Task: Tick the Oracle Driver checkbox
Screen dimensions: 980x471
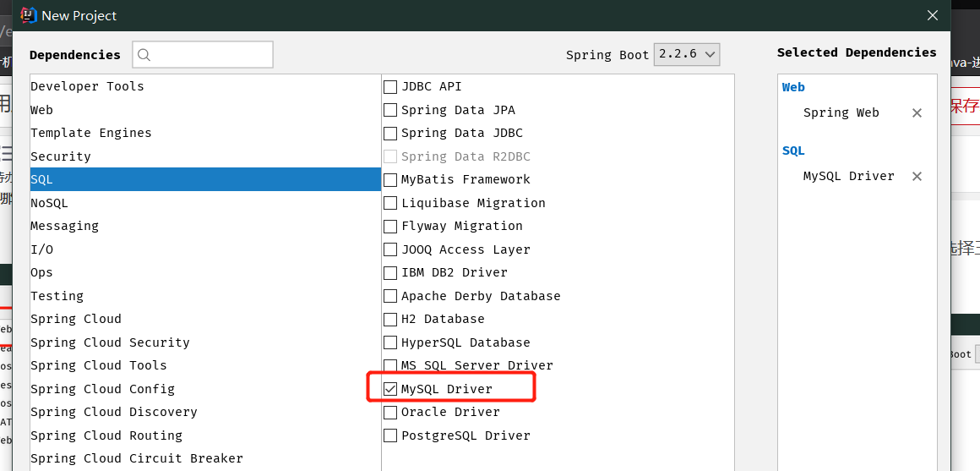Action: coord(390,412)
